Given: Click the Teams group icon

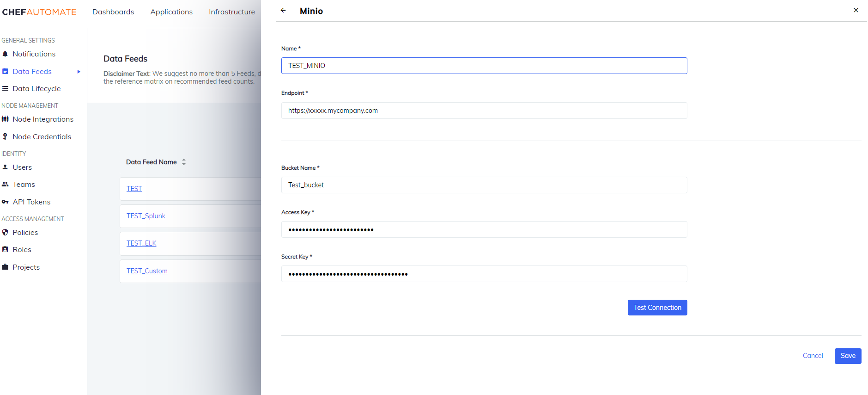Looking at the screenshot, I should (5, 184).
